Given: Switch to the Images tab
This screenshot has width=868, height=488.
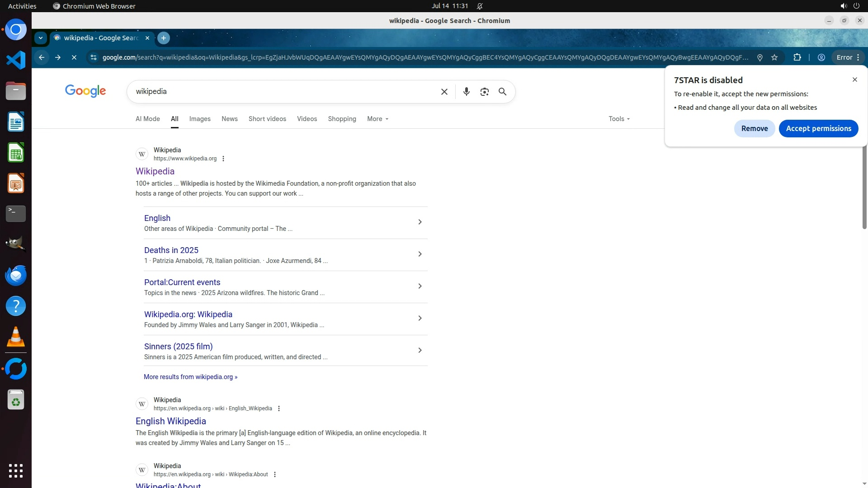Looking at the screenshot, I should [200, 119].
